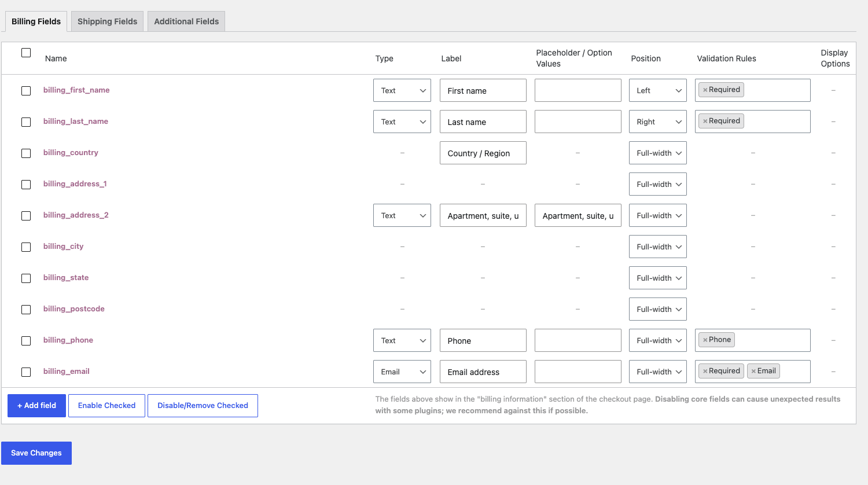Save Changes to checkout fields

tap(36, 453)
